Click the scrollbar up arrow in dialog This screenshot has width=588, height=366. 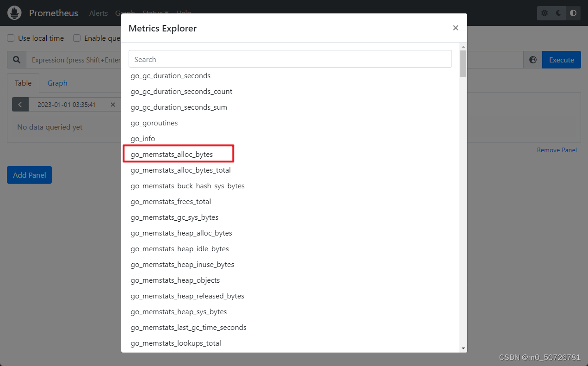coord(463,47)
